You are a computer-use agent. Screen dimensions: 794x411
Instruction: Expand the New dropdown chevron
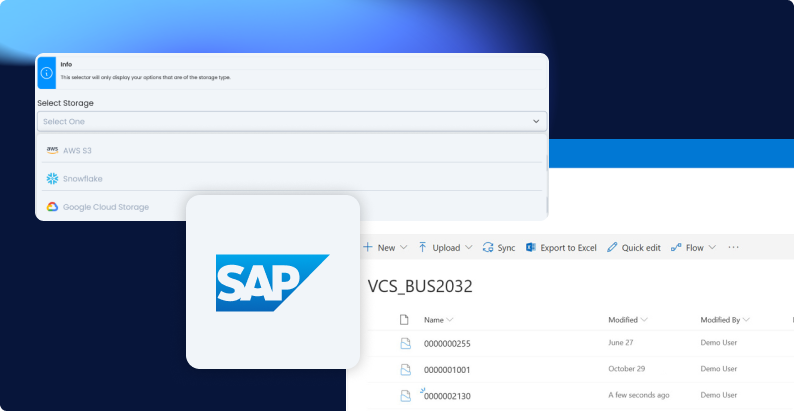(x=404, y=248)
